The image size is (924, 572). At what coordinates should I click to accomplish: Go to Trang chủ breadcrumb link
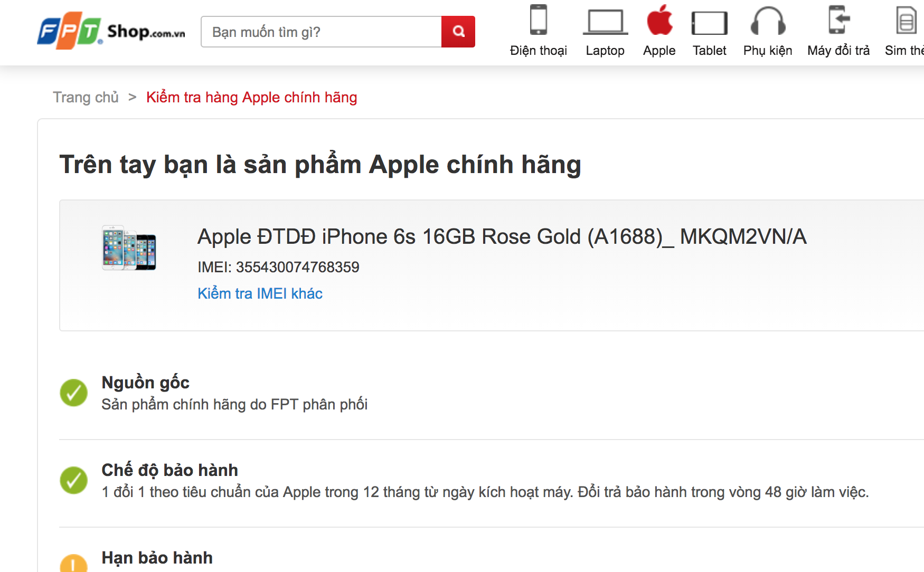pyautogui.click(x=86, y=98)
